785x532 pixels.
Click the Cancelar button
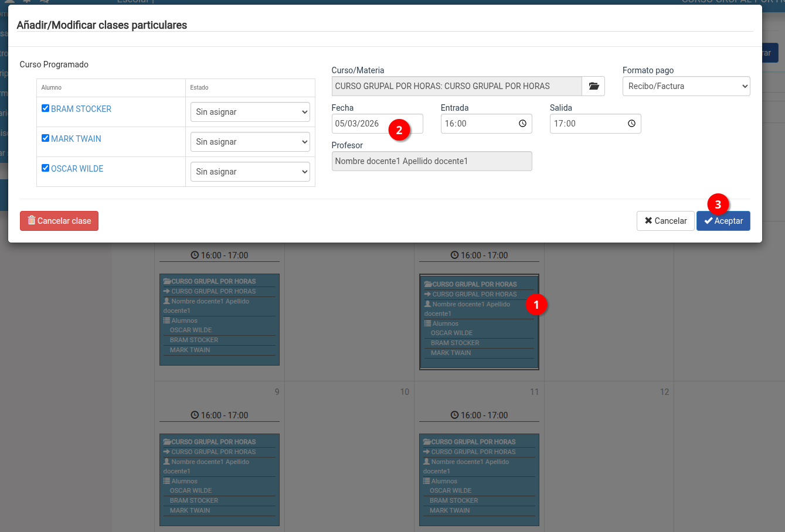click(665, 221)
